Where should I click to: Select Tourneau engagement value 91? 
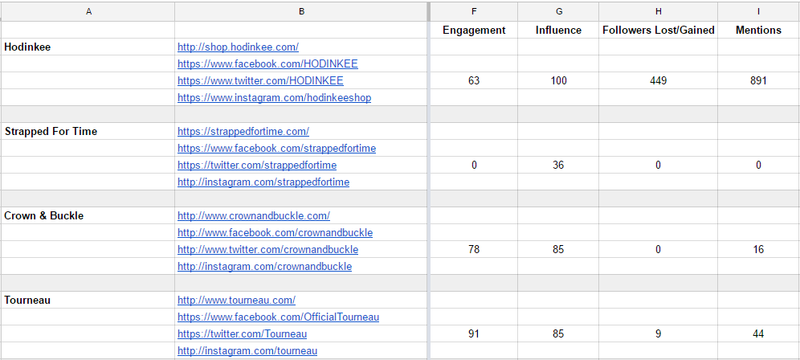click(x=474, y=334)
